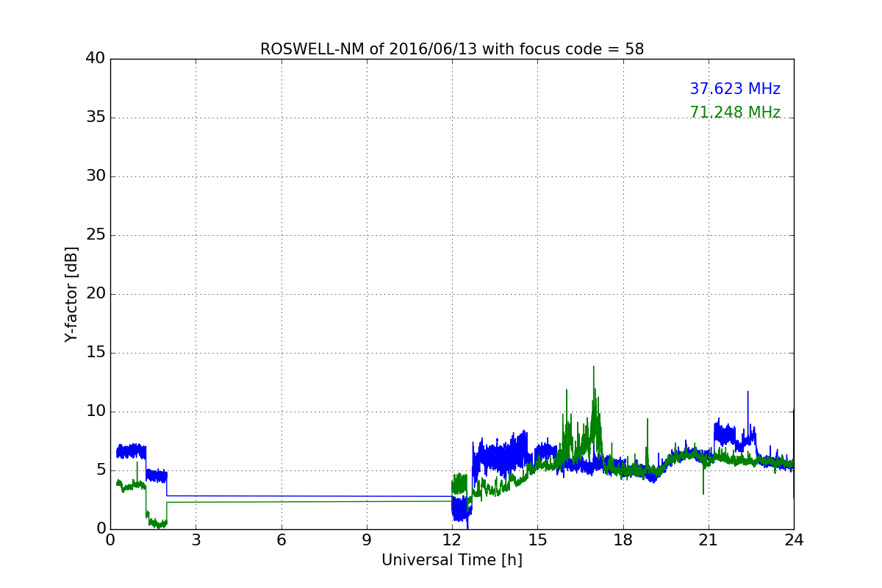Click y-axis tick label 25
882x588 pixels.
coord(96,235)
